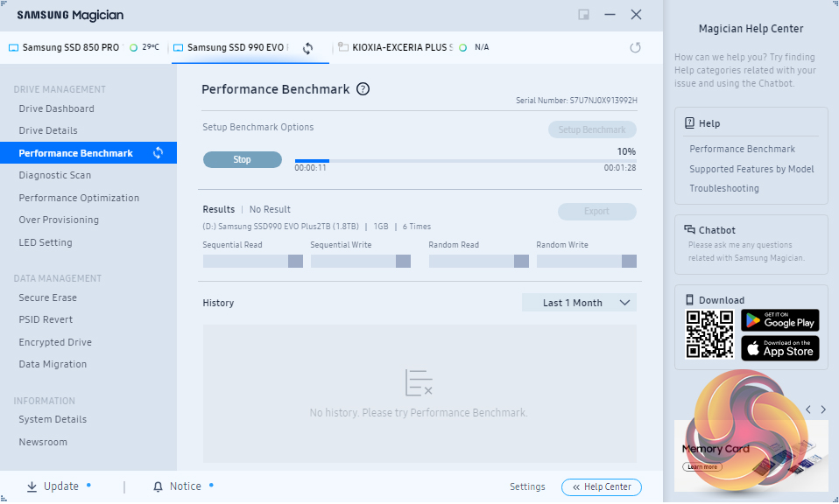This screenshot has height=504, width=839.
Task: Collapse the Help Center panel button
Action: (602, 486)
